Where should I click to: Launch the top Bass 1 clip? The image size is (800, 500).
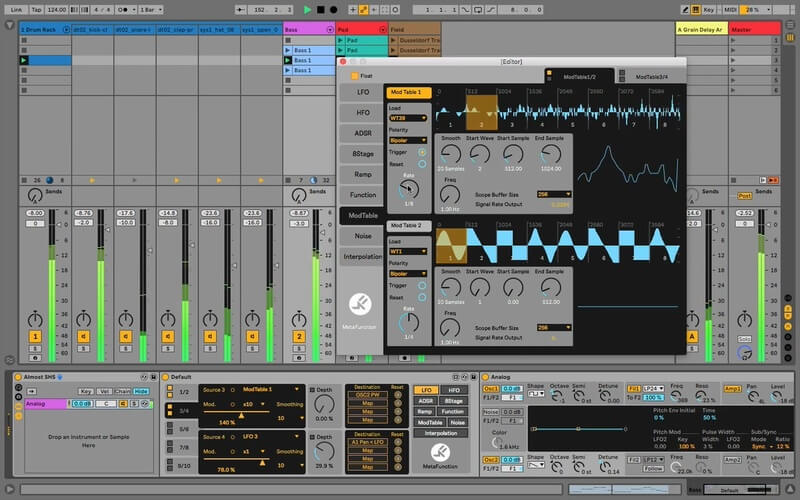[x=288, y=50]
